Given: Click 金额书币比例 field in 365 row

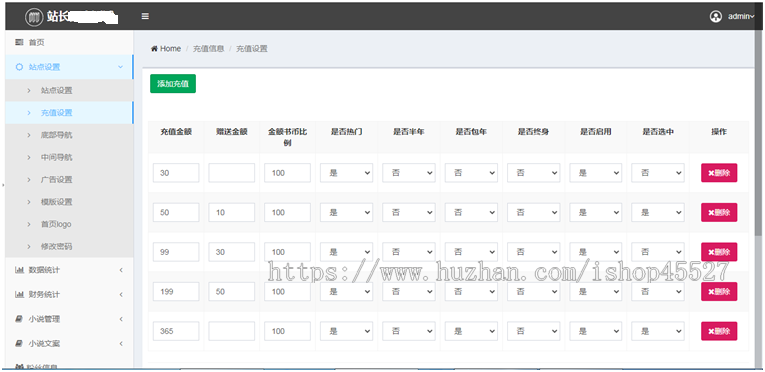Looking at the screenshot, I should (287, 331).
